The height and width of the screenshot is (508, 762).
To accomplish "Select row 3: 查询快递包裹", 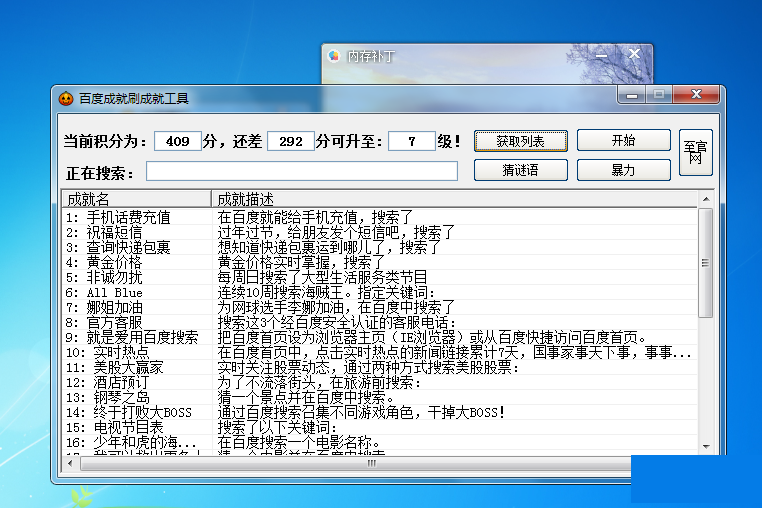I will tap(380, 247).
